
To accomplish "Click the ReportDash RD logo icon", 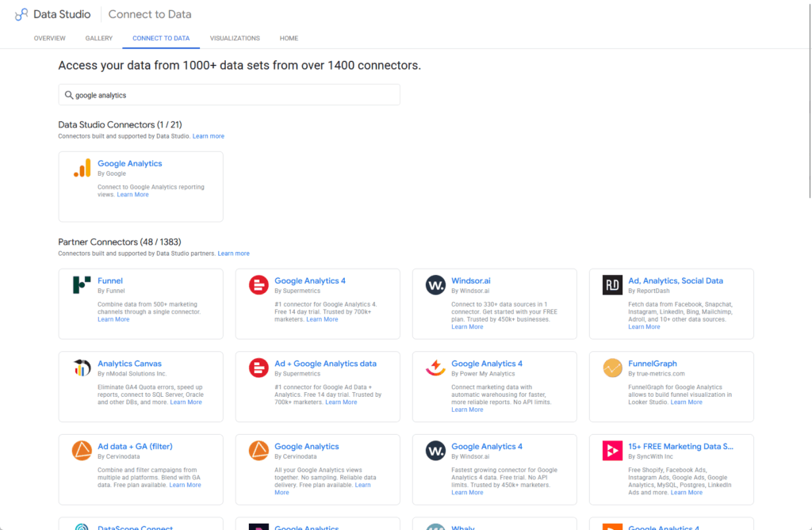I will pos(612,284).
